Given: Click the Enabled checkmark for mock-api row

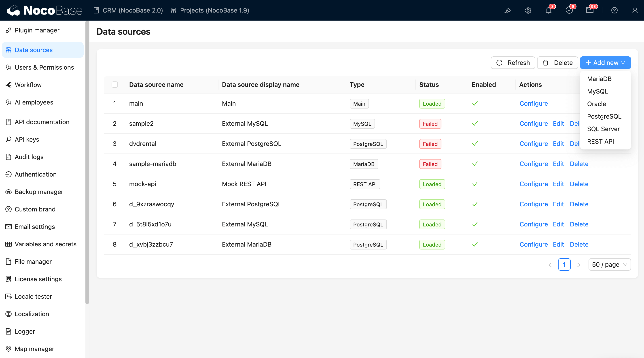Looking at the screenshot, I should click(x=475, y=184).
